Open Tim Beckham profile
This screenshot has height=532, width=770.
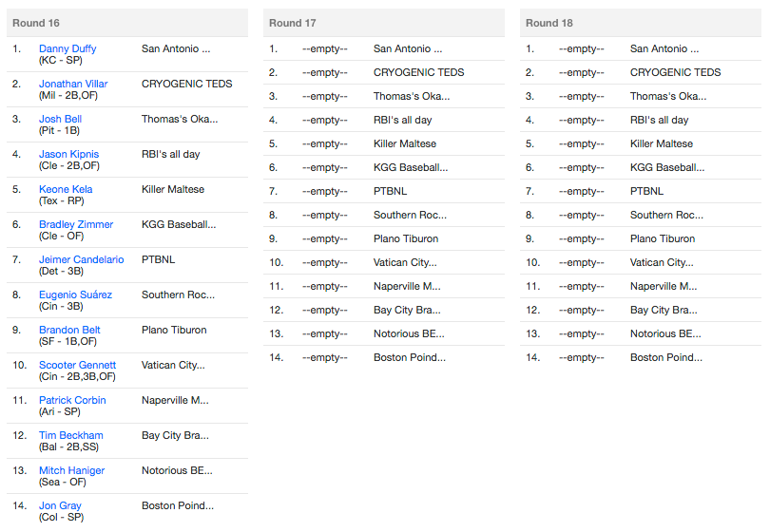(70, 435)
